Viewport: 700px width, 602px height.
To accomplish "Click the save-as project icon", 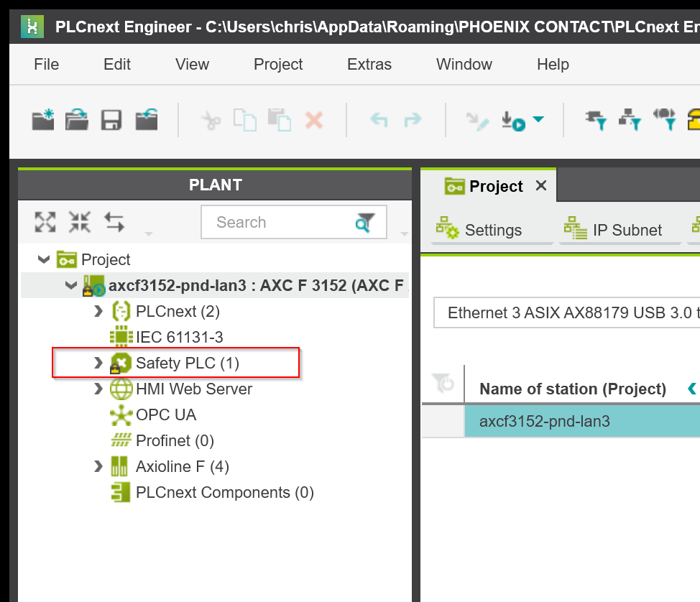I will pos(147,120).
